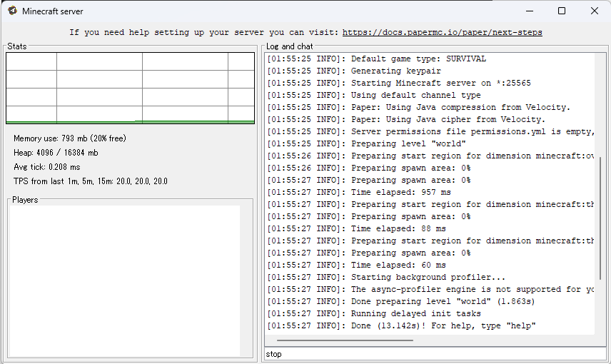The height and width of the screenshot is (364, 611).
Task: Click log line "Using Java cipher from Velocity"
Action: (406, 119)
